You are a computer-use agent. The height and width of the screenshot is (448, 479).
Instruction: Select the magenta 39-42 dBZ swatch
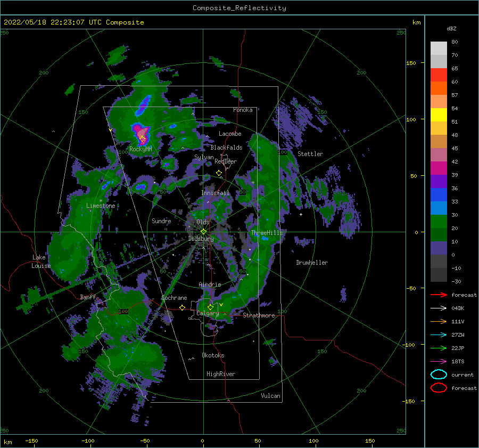click(439, 168)
